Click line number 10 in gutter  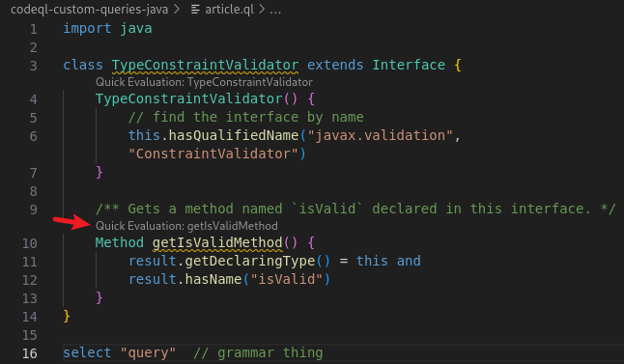coord(30,243)
